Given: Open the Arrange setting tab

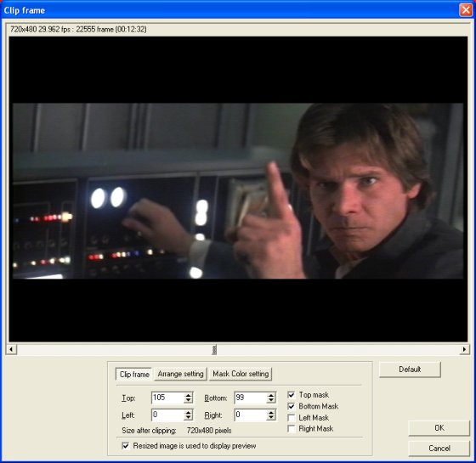Looking at the screenshot, I should tap(180, 374).
